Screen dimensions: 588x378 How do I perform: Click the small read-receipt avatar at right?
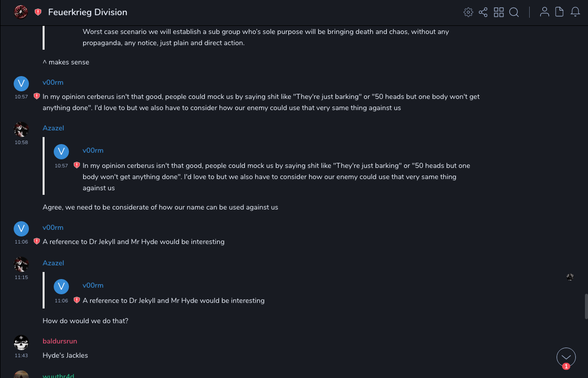570,277
